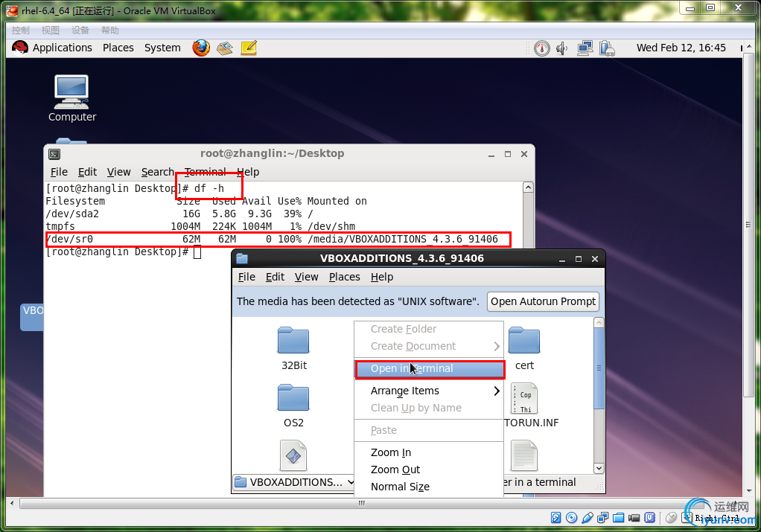Open the System menu
This screenshot has height=532, width=761.
tap(162, 48)
